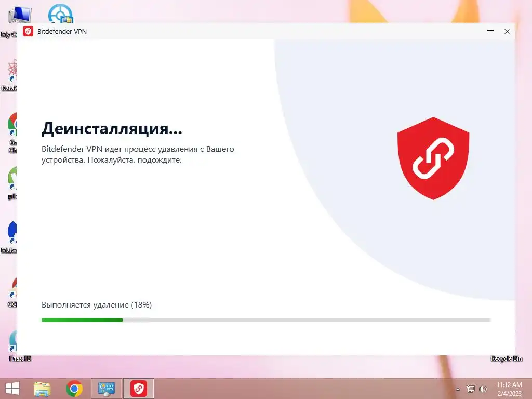Open the Windows Start menu
The image size is (532, 399).
click(12, 389)
